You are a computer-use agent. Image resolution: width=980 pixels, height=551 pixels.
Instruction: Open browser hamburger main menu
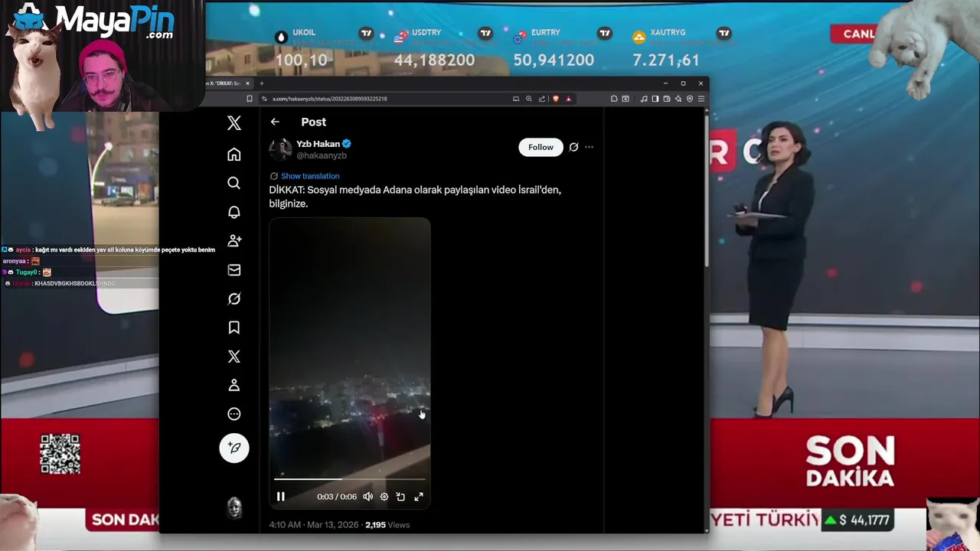pyautogui.click(x=701, y=99)
